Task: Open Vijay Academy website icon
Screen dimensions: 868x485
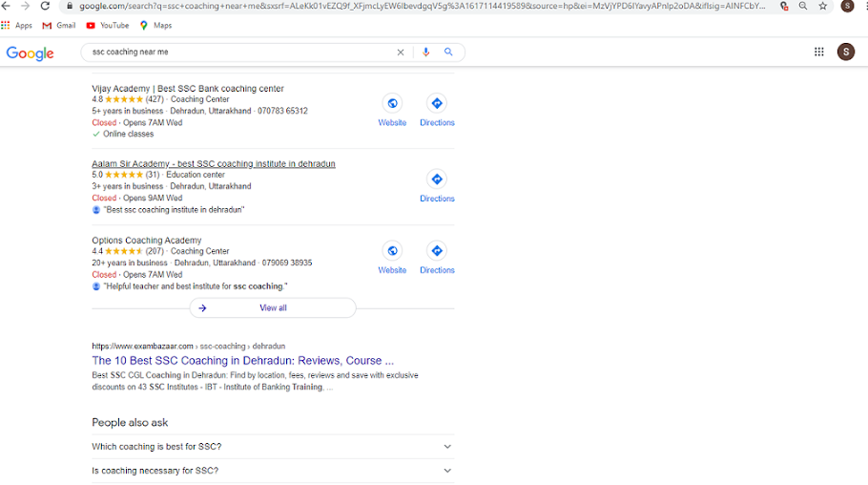Action: pos(392,103)
